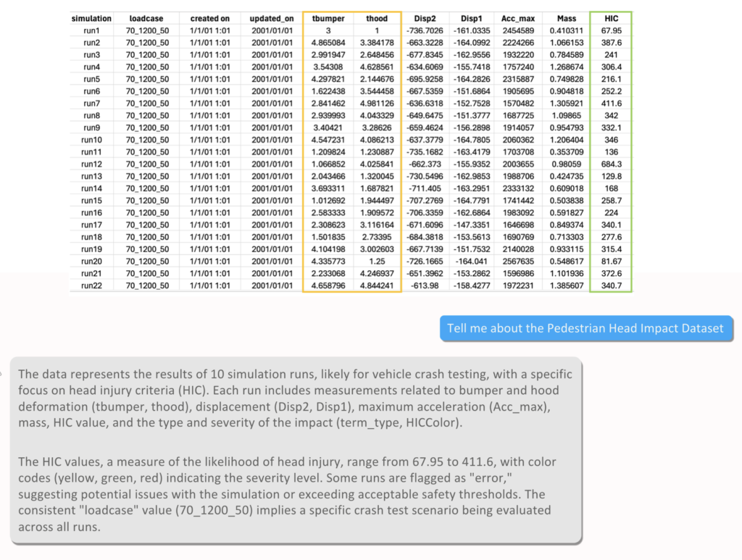Select the 'run18' simulation cell

[91, 237]
